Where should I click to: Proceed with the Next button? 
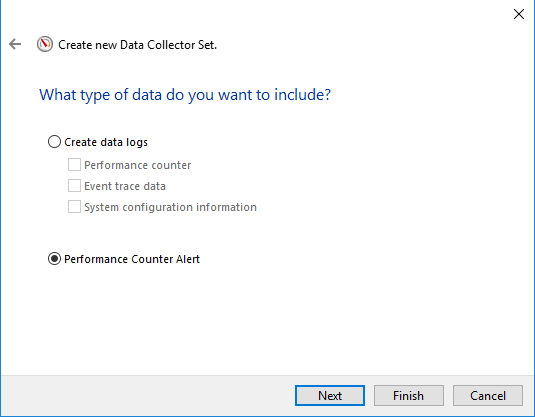tap(330, 396)
